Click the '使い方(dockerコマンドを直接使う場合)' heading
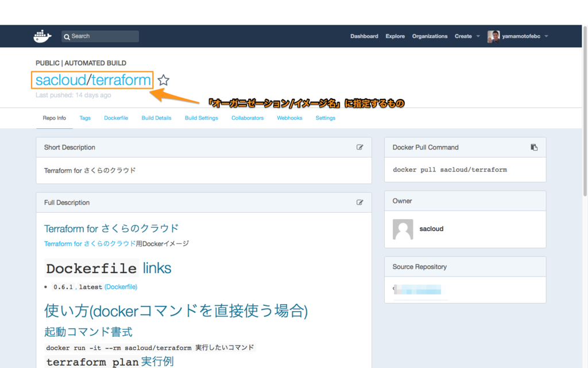The height and width of the screenshot is (368, 588). (176, 311)
